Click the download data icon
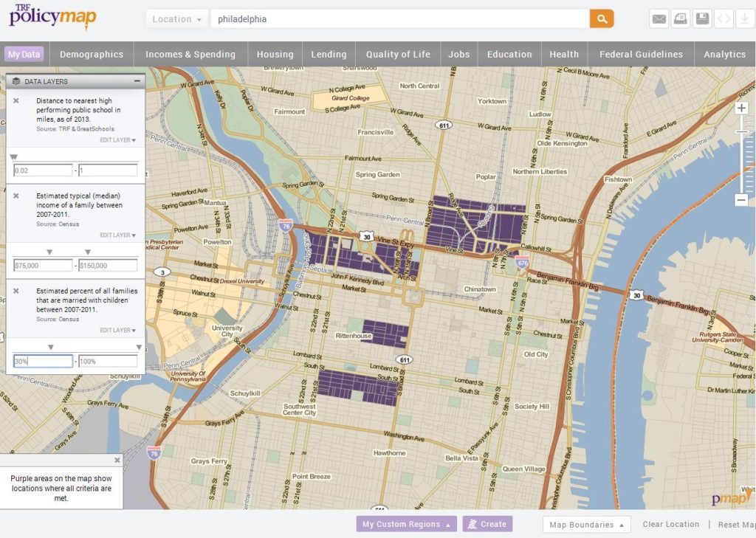The height and width of the screenshot is (538, 756). 745,18
